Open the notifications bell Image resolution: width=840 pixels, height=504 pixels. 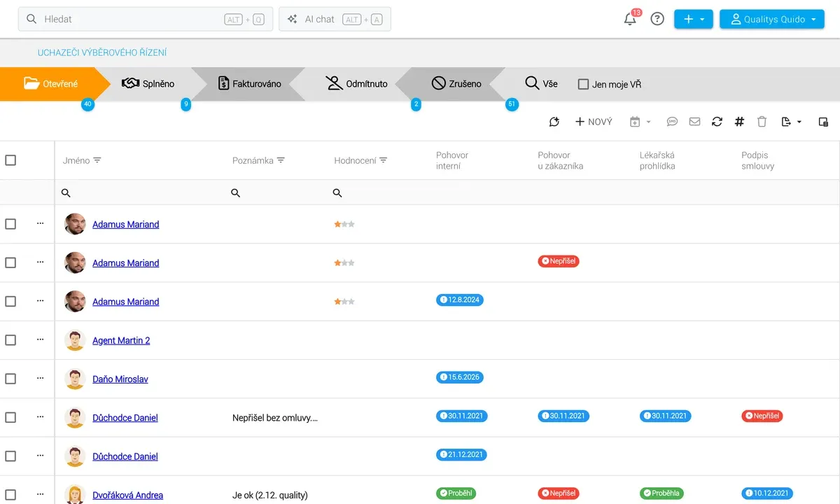coord(630,20)
